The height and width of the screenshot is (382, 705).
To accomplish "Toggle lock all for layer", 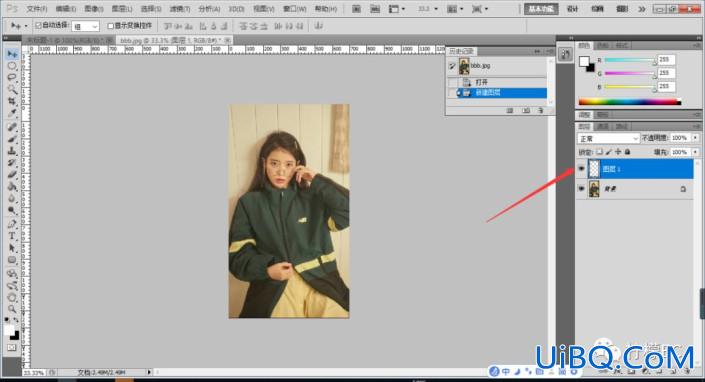I will 628,152.
